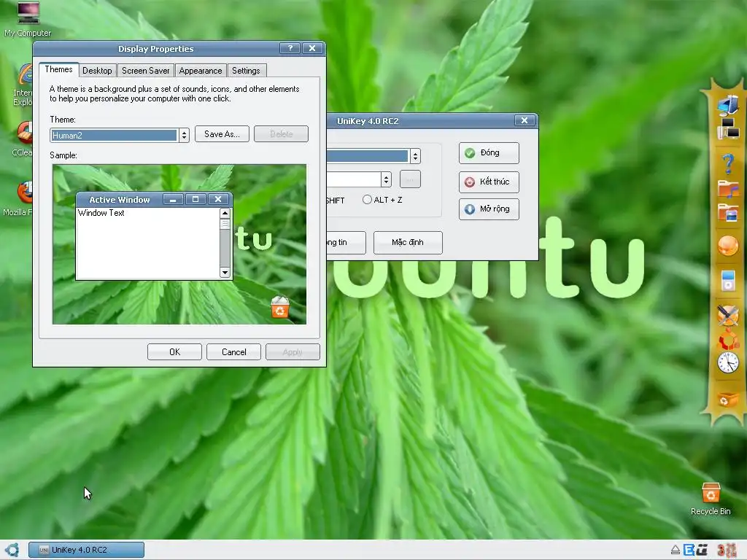Screen dimensions: 747x560
Task: Click black double-note tray icon
Action: tap(702, 550)
